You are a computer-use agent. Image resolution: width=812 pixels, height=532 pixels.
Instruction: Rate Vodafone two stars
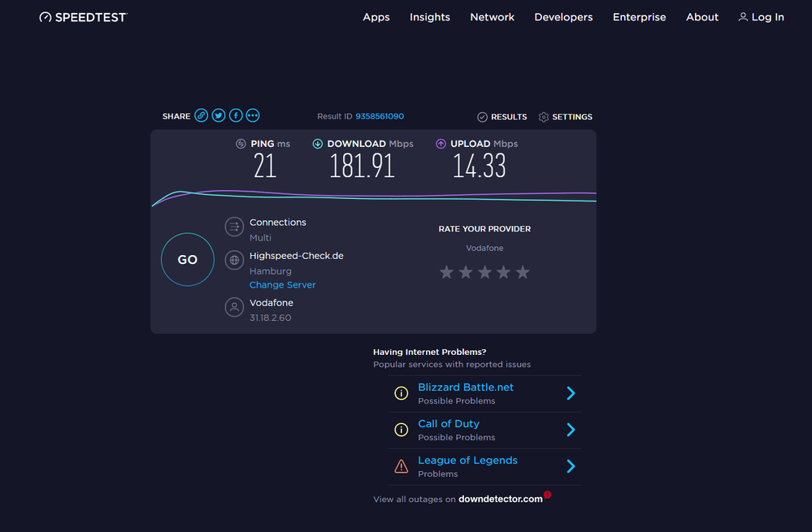(466, 272)
